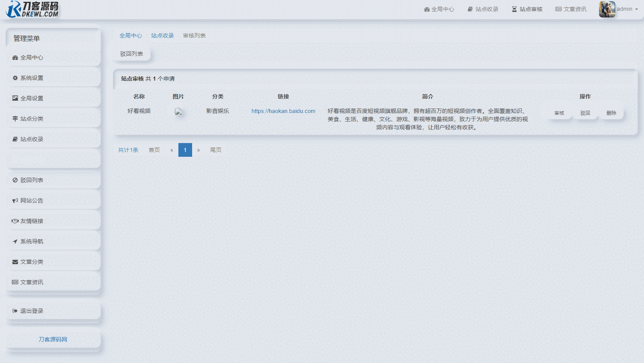Switch to the 驳回列表 tab above the table
Viewport: 644px width, 363px height.
pos(132,54)
